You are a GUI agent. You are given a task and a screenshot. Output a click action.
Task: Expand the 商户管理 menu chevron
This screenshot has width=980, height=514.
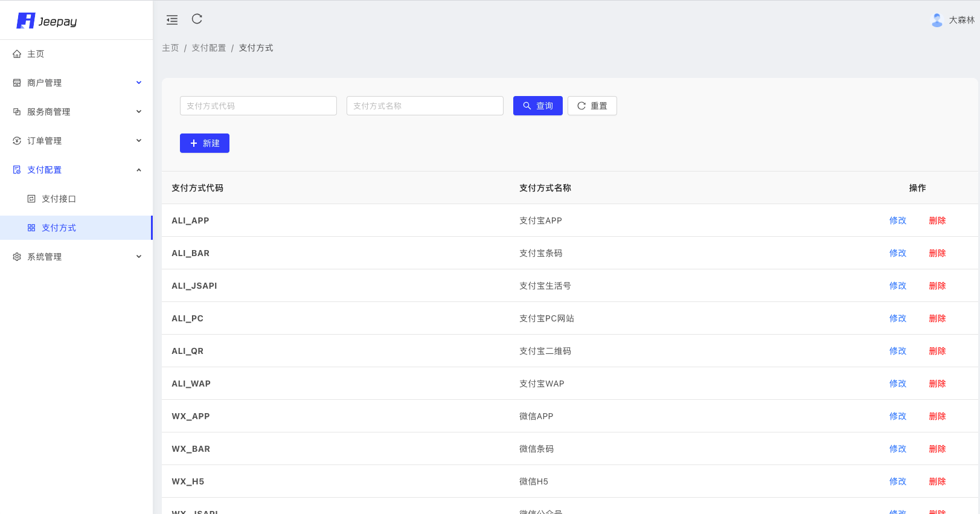[x=139, y=83]
